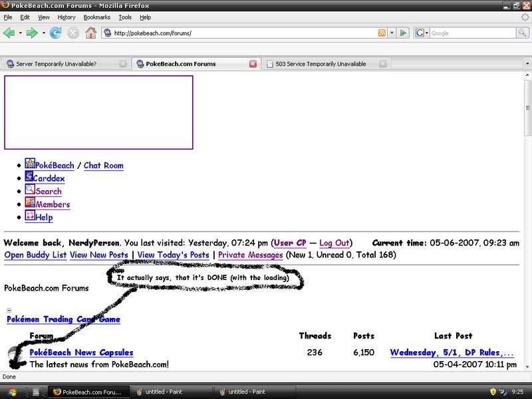Screen dimensions: 532x399
Task: Open the PokéBeach link
Action: 55,166
